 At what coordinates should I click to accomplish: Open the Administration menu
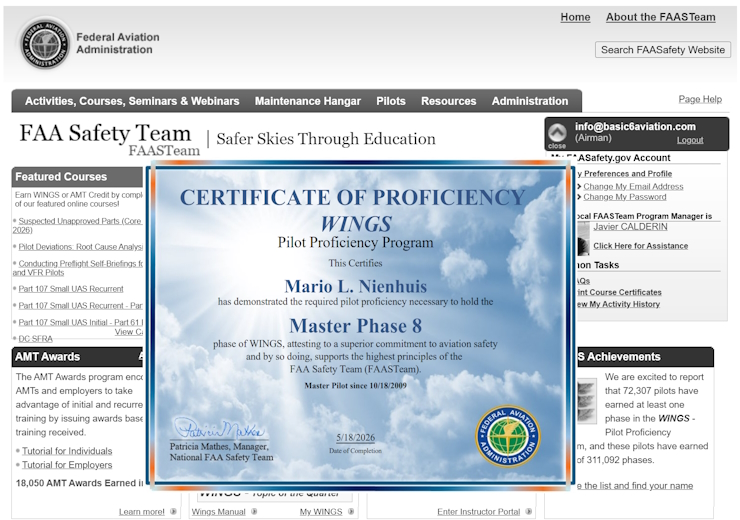tap(530, 101)
